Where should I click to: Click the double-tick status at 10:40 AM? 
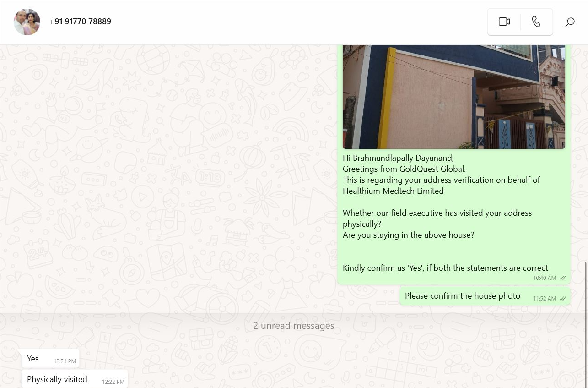(x=563, y=278)
